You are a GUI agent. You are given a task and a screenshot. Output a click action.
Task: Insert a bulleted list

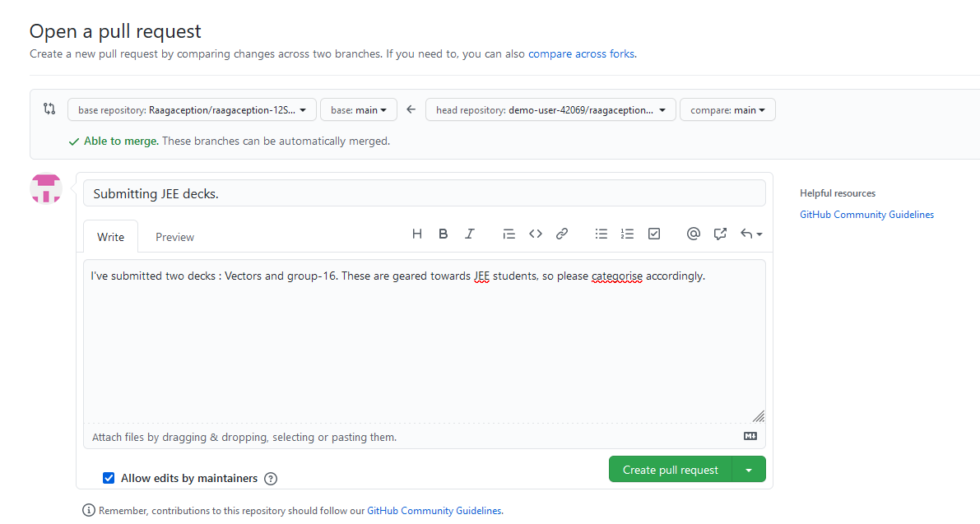pos(601,234)
